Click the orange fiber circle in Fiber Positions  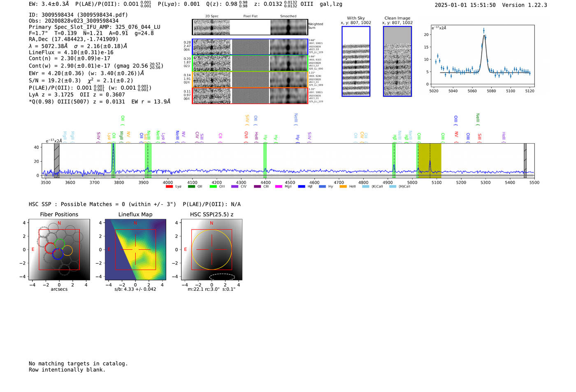point(67,251)
